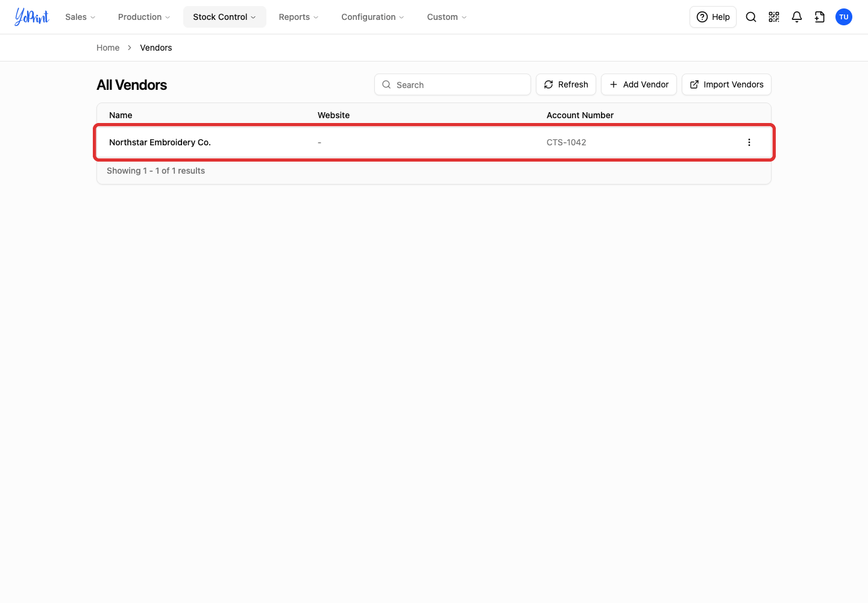This screenshot has width=868, height=603.
Task: Open the Northstar Embroidery Co. vendor
Action: point(160,142)
